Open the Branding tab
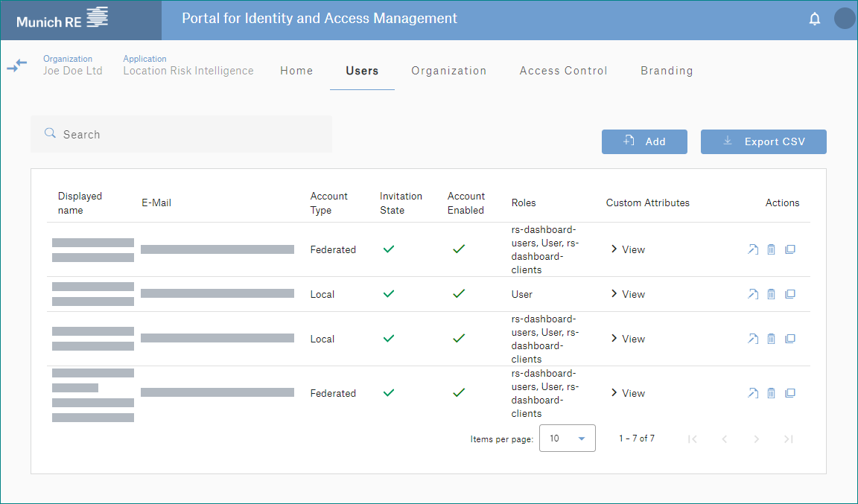The width and height of the screenshot is (858, 504). (667, 71)
